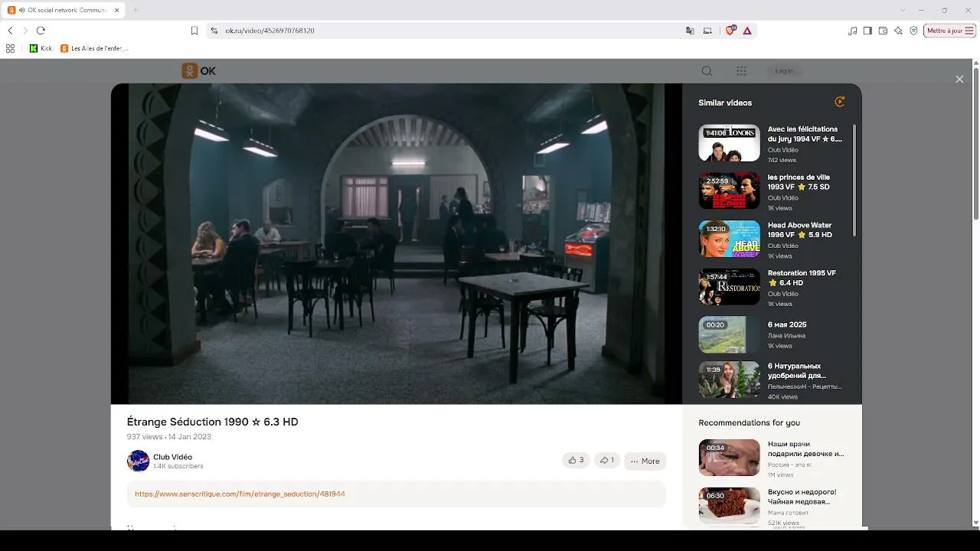Click the 937 views · 14 Jan 2023 text
This screenshot has height=551, width=980.
[169, 437]
